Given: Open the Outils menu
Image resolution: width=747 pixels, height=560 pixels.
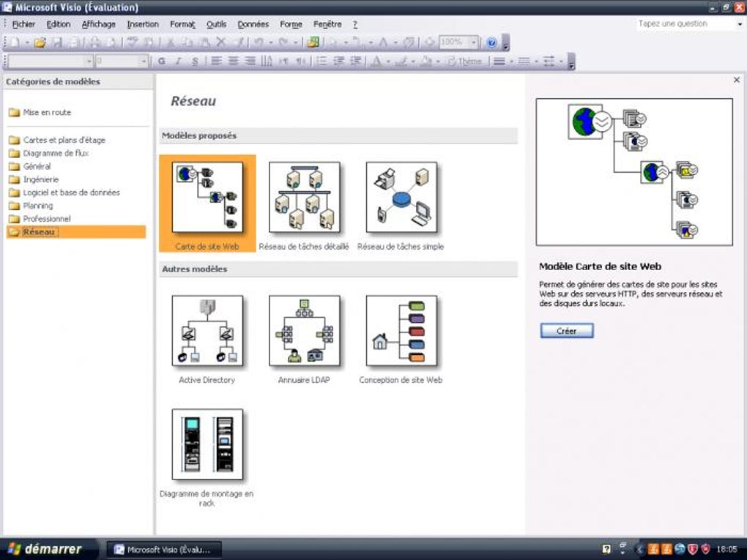Looking at the screenshot, I should (216, 24).
